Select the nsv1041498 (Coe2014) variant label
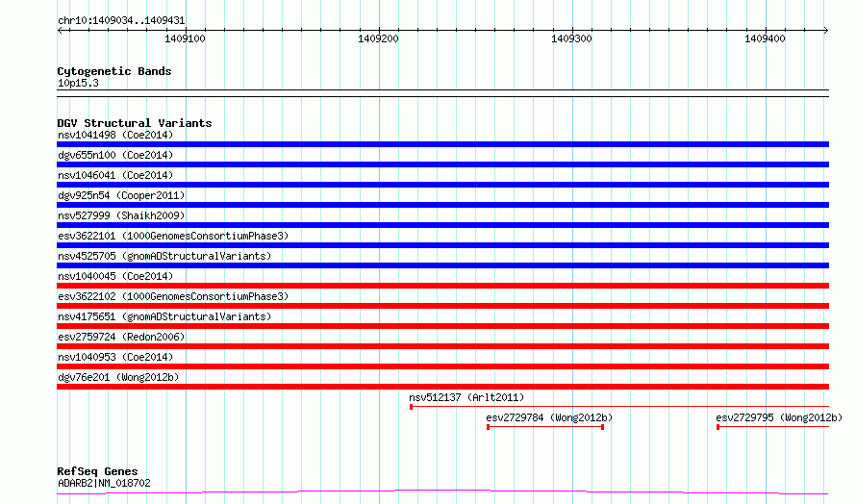 click(x=115, y=135)
